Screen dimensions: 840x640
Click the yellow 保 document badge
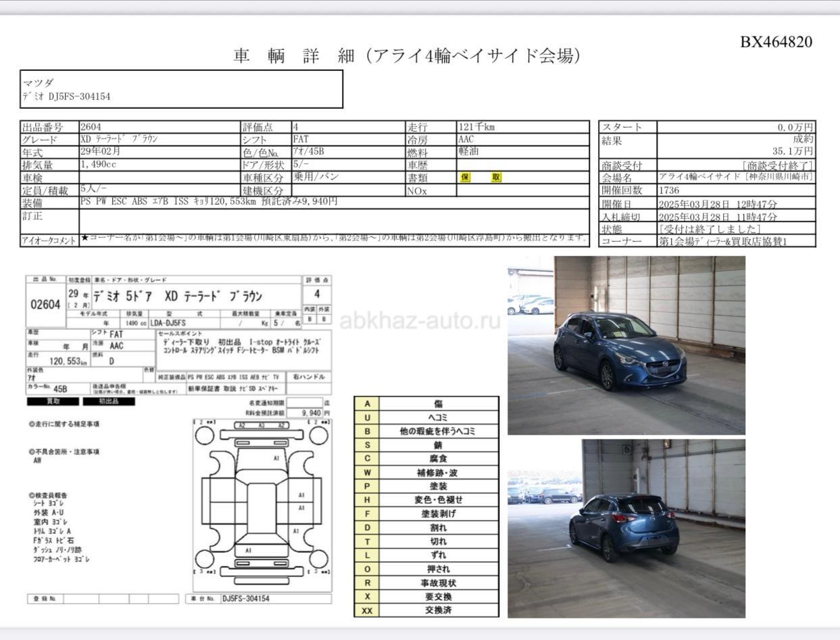(x=466, y=178)
